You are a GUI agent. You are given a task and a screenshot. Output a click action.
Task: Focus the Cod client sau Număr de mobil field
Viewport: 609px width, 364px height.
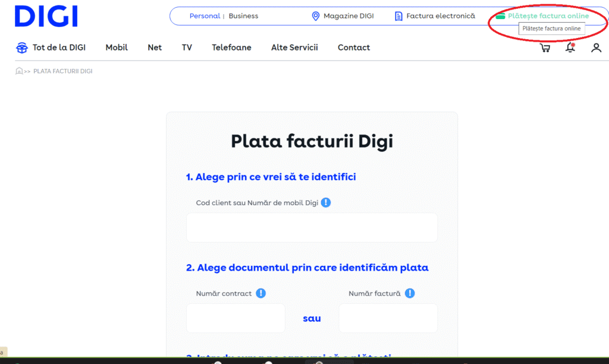(312, 228)
